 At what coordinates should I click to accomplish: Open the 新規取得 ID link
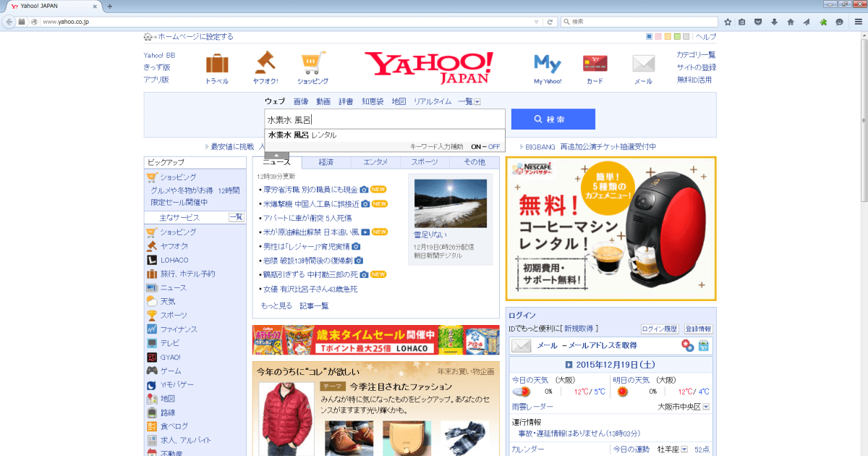580,329
